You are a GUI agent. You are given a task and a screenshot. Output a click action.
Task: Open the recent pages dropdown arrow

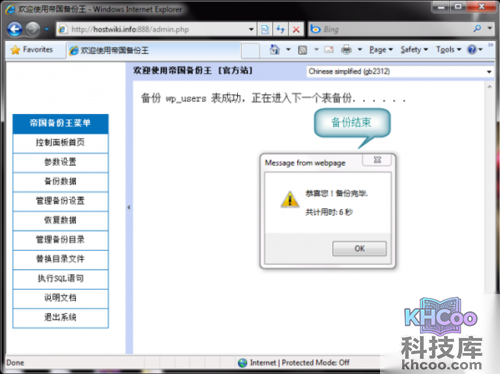coord(47,29)
